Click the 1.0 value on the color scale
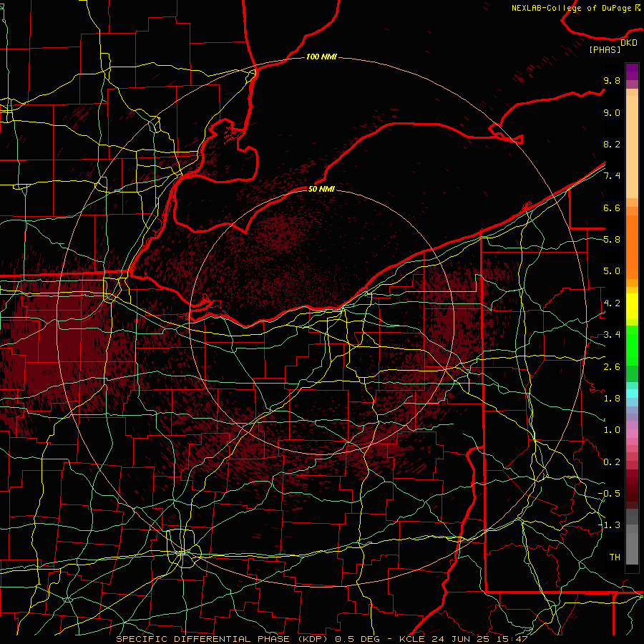The height and width of the screenshot is (644, 644). (612, 430)
